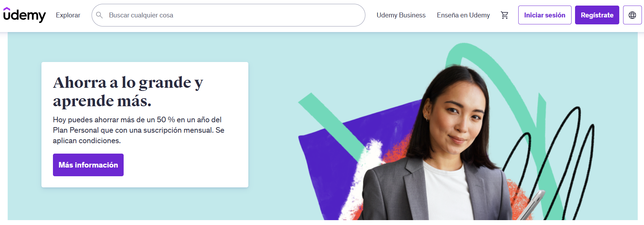This screenshot has height=225, width=644.
Task: Click the Iniciar sesión button
Action: click(544, 15)
